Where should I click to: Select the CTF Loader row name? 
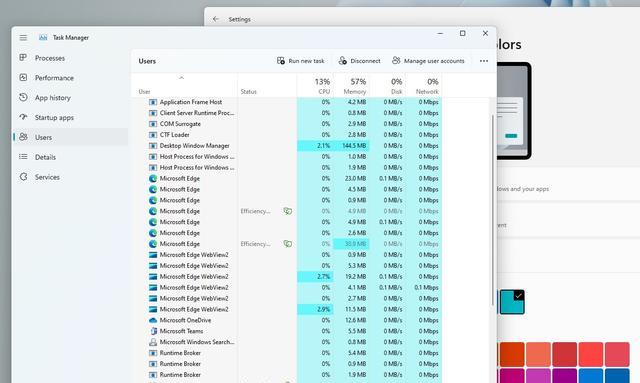(175, 135)
